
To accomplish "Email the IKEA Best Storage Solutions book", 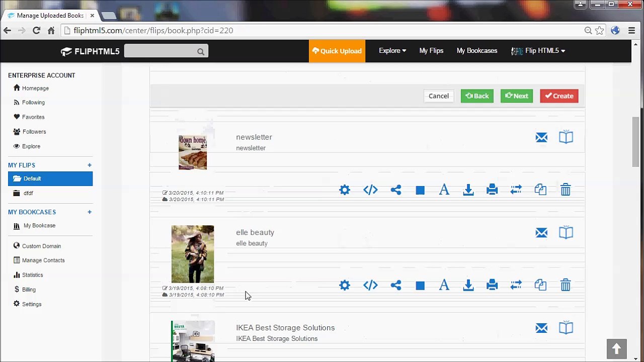I will [541, 328].
